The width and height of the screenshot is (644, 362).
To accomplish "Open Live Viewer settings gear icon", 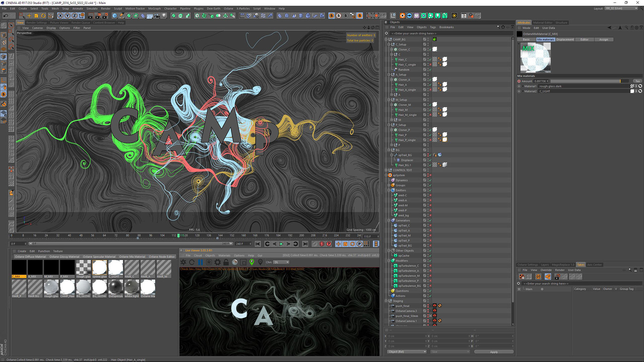I will (x=218, y=262).
